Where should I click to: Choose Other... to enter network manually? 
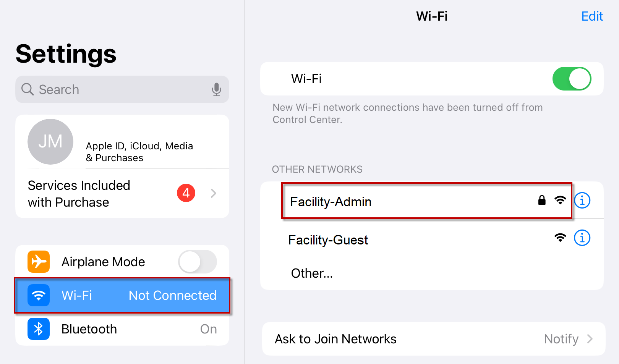[x=432, y=273]
